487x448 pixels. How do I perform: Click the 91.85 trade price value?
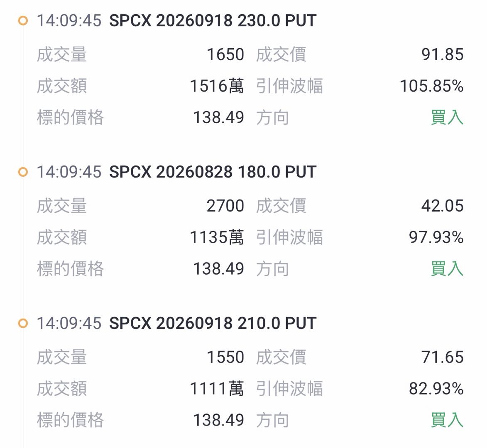(x=442, y=55)
